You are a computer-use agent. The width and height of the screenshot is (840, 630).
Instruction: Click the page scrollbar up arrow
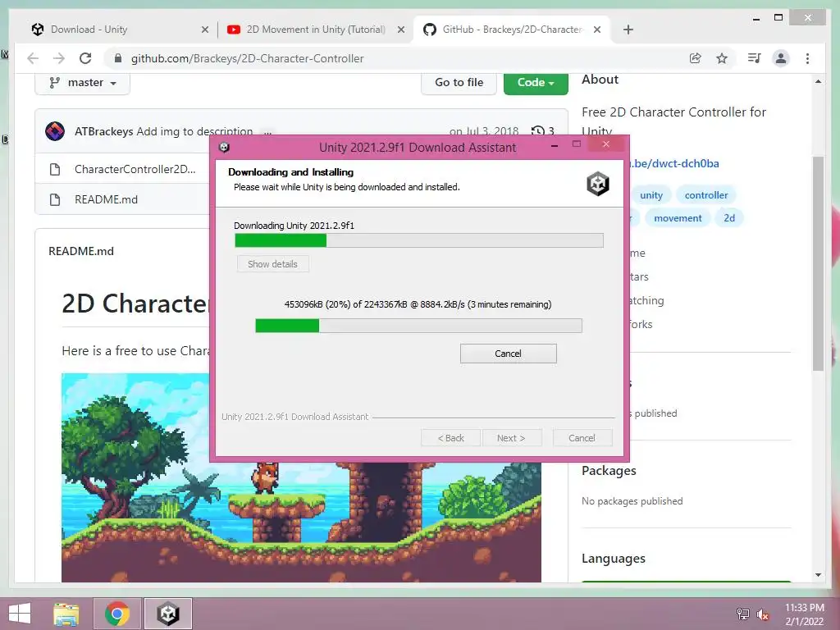(818, 81)
